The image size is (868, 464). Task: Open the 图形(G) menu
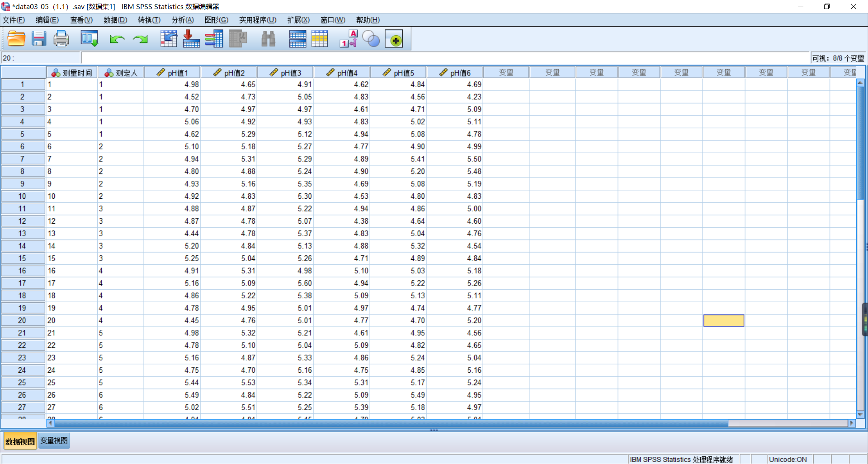(216, 20)
